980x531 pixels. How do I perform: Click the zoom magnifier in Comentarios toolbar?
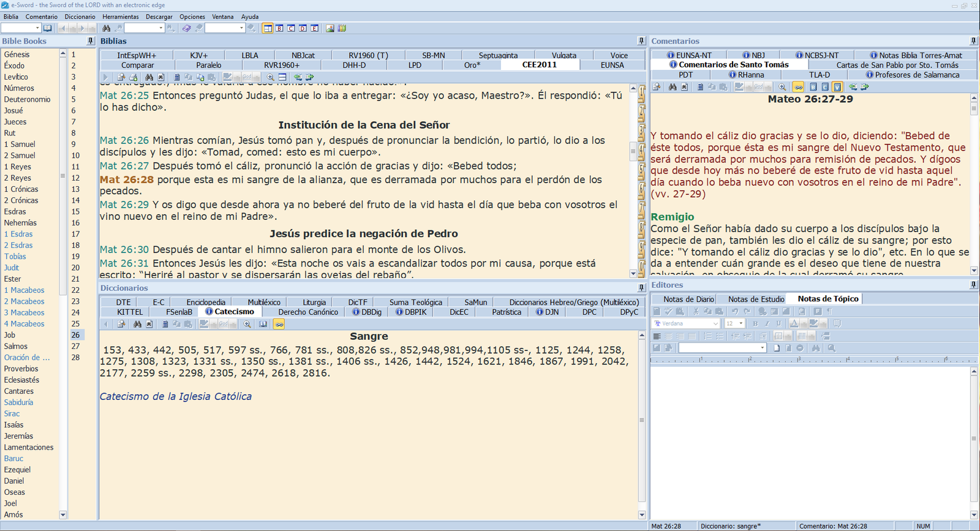[x=782, y=87]
